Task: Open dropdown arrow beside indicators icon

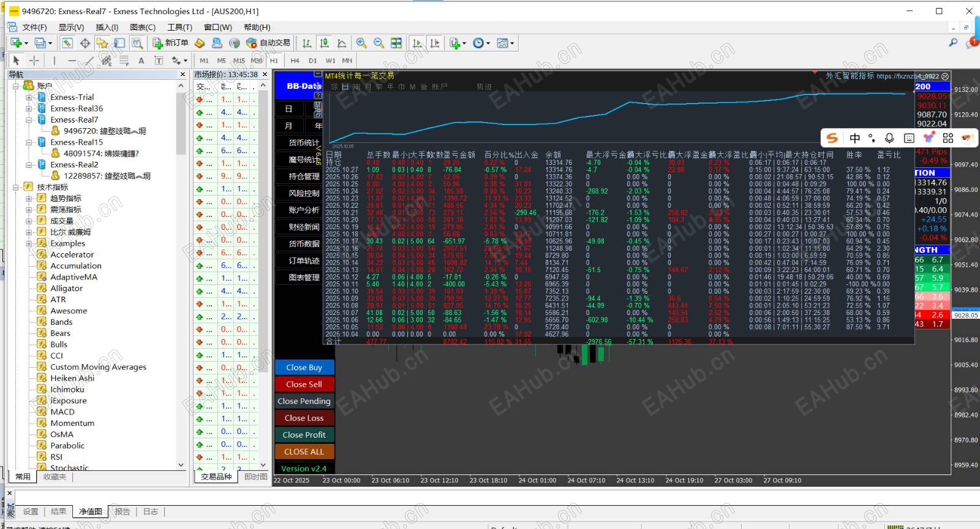Action: click(464, 43)
